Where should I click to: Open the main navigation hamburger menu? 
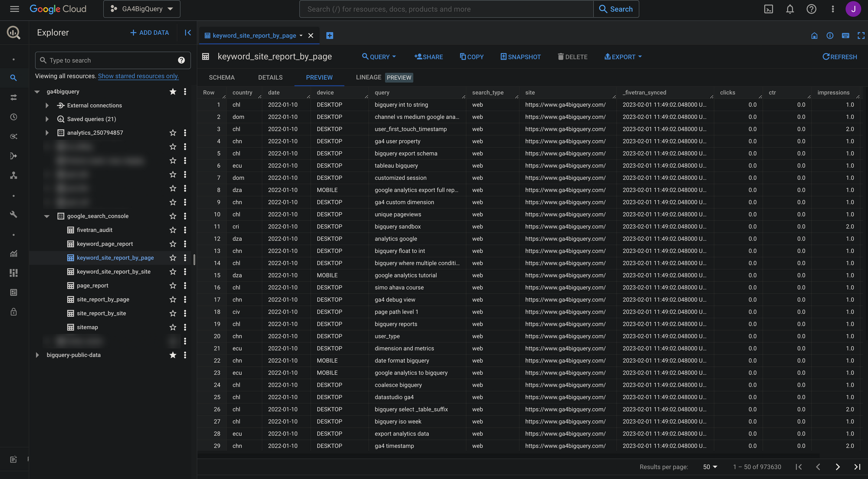coord(14,9)
